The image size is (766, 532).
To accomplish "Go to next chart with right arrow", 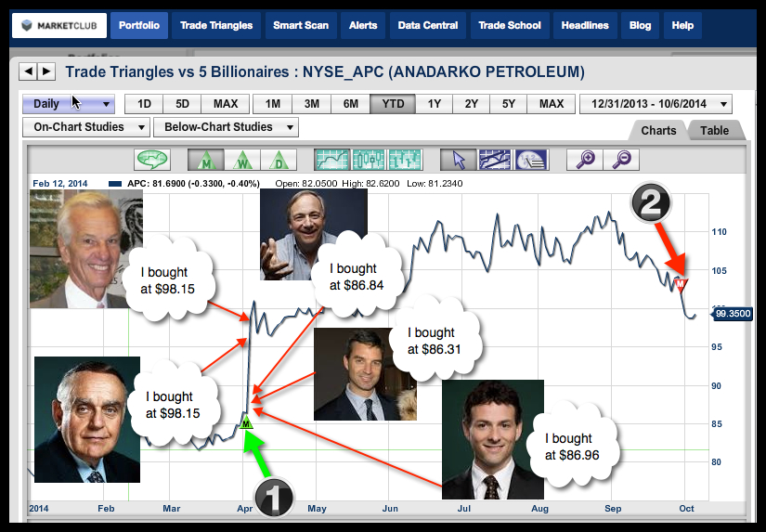I will [46, 71].
